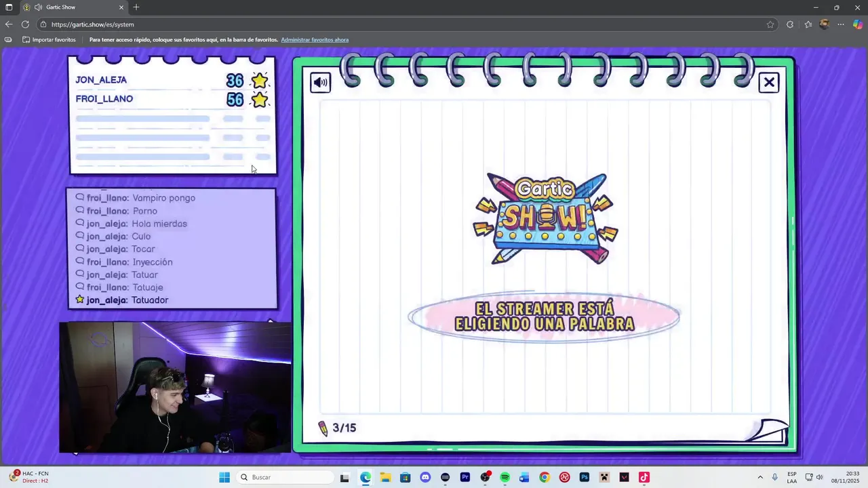Screen dimensions: 868x488
Task: Click the '3/15' round counter text
Action: click(x=344, y=428)
